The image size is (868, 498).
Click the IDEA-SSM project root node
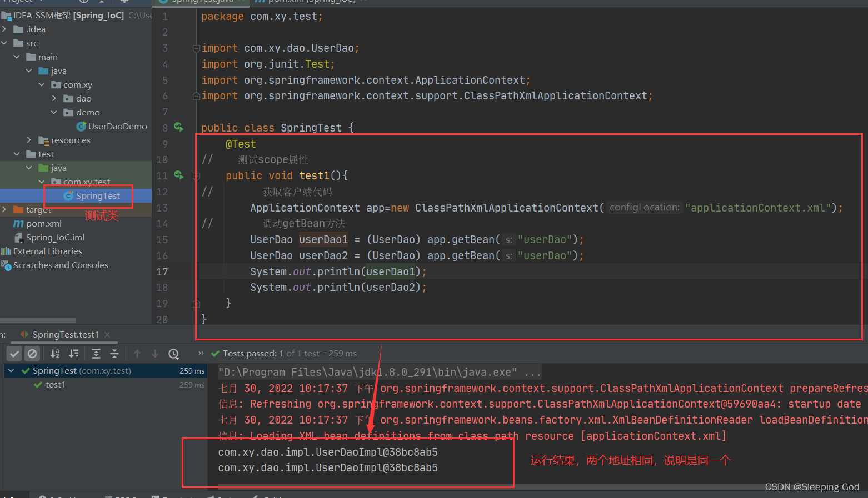(x=68, y=16)
